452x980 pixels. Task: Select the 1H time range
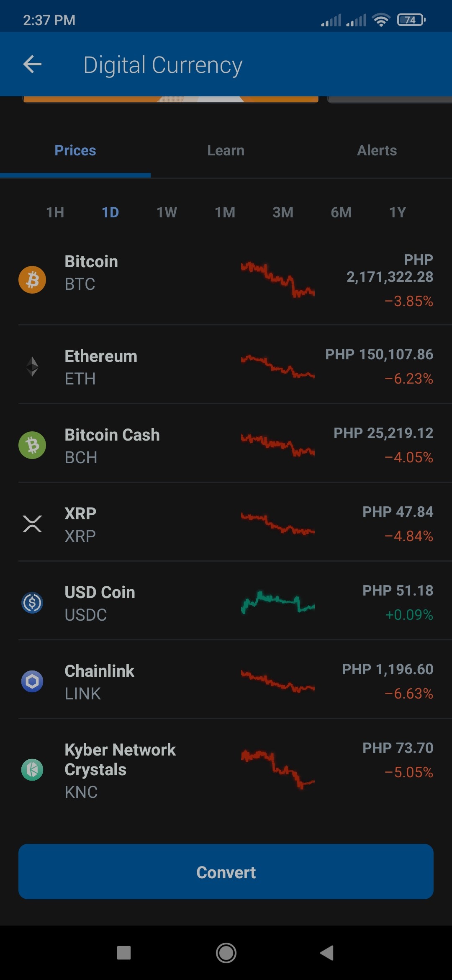pyautogui.click(x=55, y=212)
